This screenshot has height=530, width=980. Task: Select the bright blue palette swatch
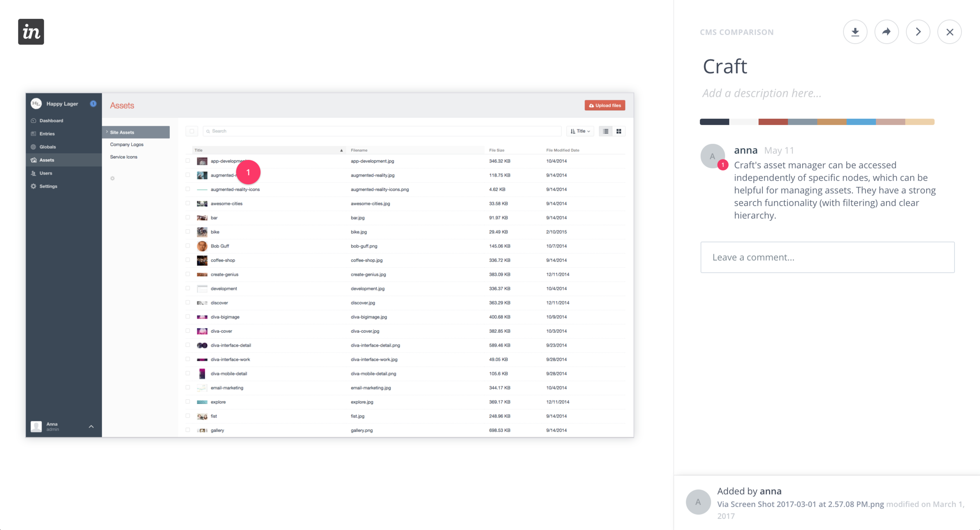point(861,122)
